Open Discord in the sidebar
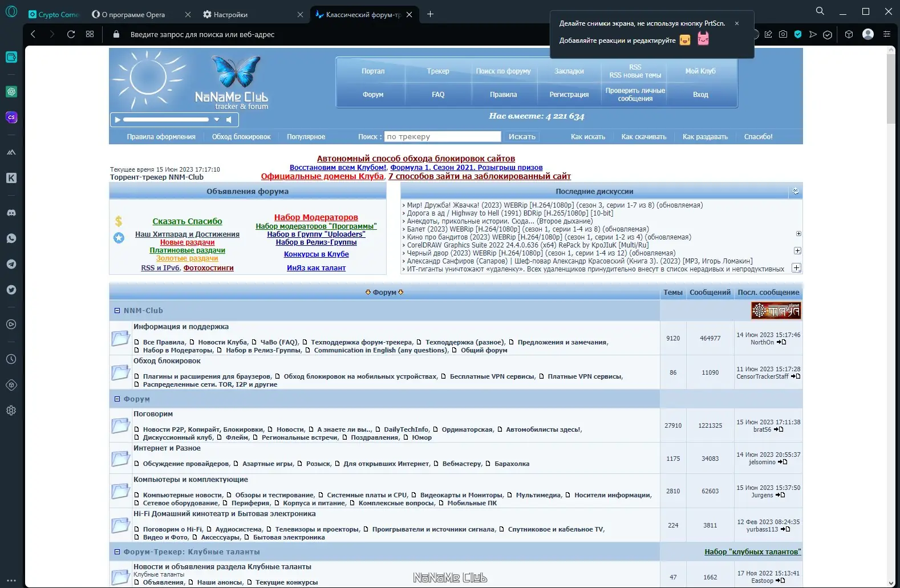The image size is (900, 588). point(11,213)
